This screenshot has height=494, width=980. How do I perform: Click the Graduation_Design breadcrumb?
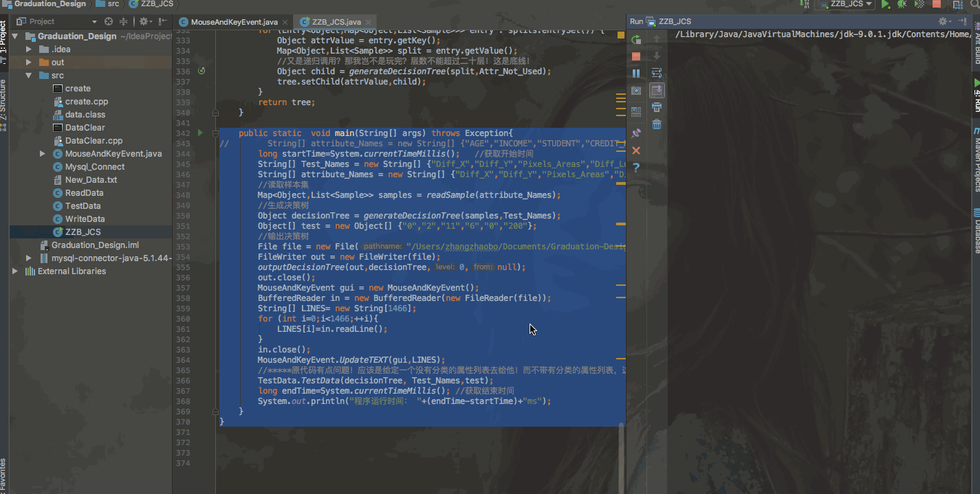tap(45, 4)
